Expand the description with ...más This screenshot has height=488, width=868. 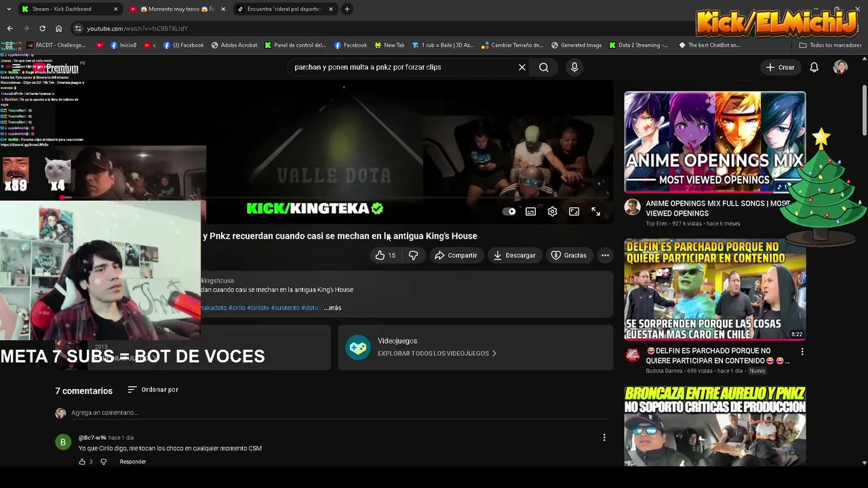coord(332,308)
